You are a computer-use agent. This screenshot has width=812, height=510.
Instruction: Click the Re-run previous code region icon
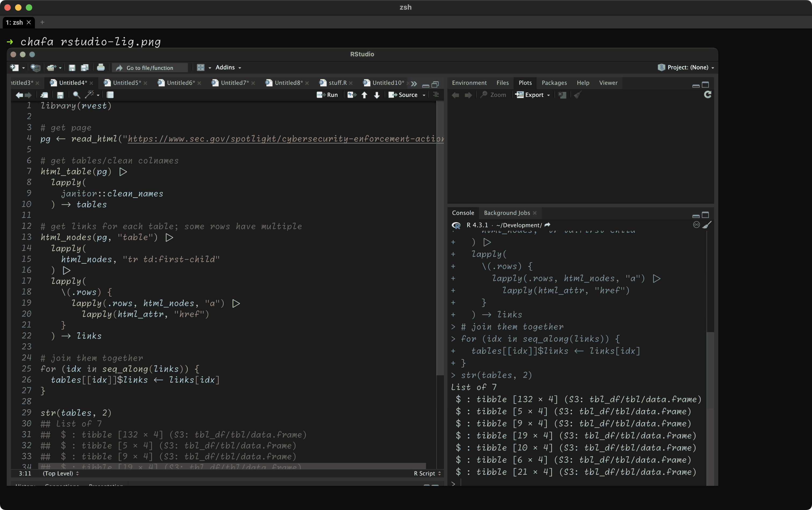click(x=352, y=95)
